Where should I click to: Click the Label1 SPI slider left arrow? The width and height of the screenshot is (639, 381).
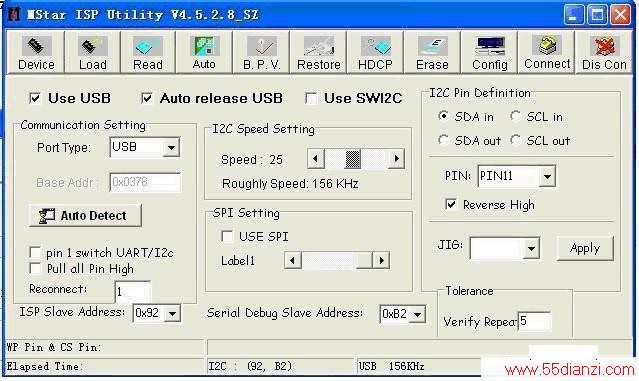tap(293, 260)
